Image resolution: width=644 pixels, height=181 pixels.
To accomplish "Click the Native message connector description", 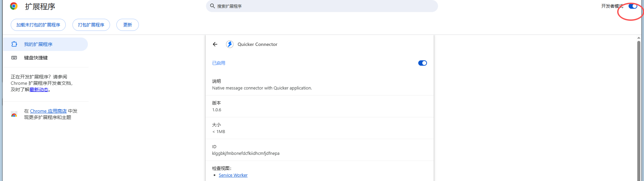I will click(262, 88).
